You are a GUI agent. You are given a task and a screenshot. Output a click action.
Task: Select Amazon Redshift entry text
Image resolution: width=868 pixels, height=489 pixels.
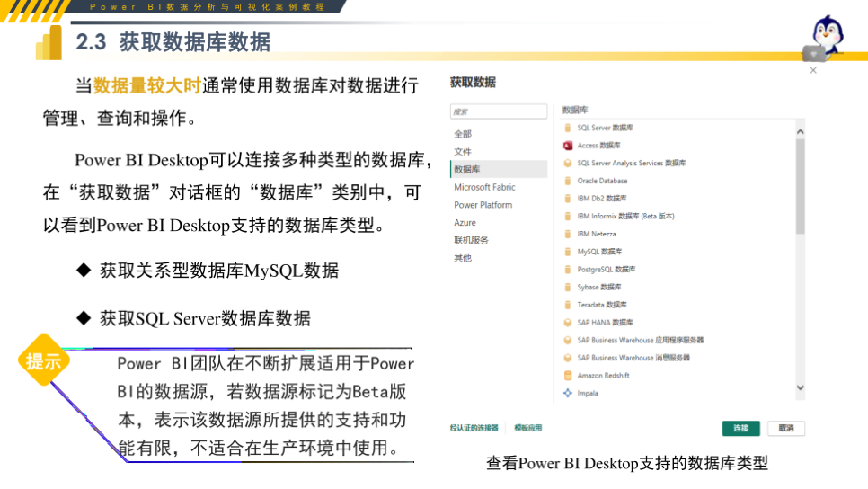pyautogui.click(x=604, y=376)
